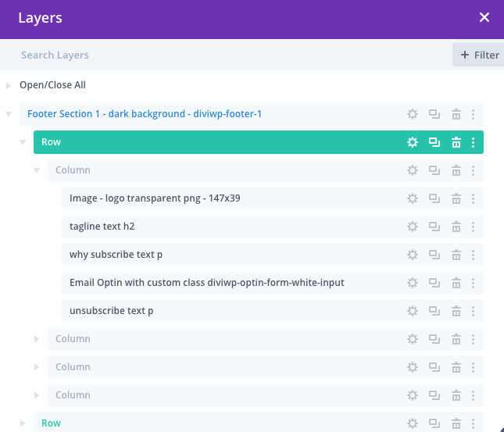Delete why subscribe text p layer
This screenshot has height=432, width=504.
[x=456, y=255]
